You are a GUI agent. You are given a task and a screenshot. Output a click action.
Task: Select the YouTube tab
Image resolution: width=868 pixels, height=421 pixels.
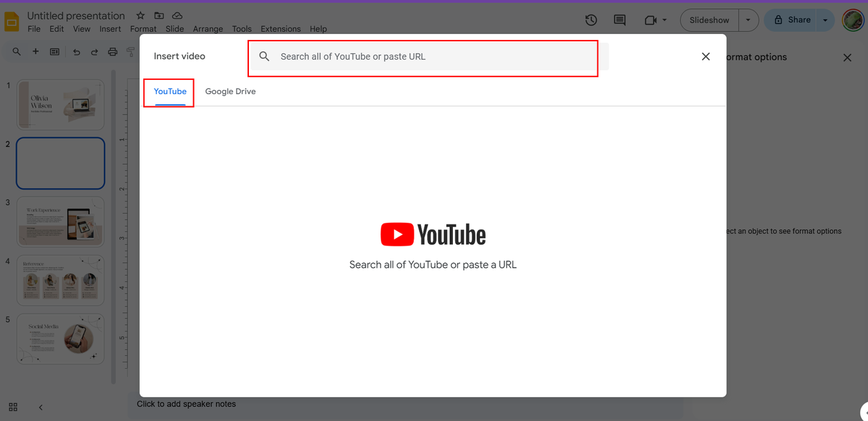click(x=170, y=92)
